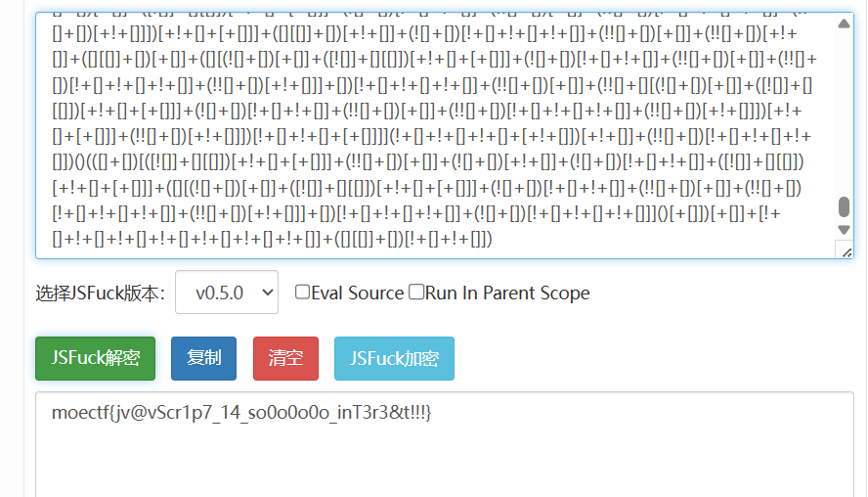868x497 pixels.
Task: Click the blue 复制 copy button
Action: (203, 358)
